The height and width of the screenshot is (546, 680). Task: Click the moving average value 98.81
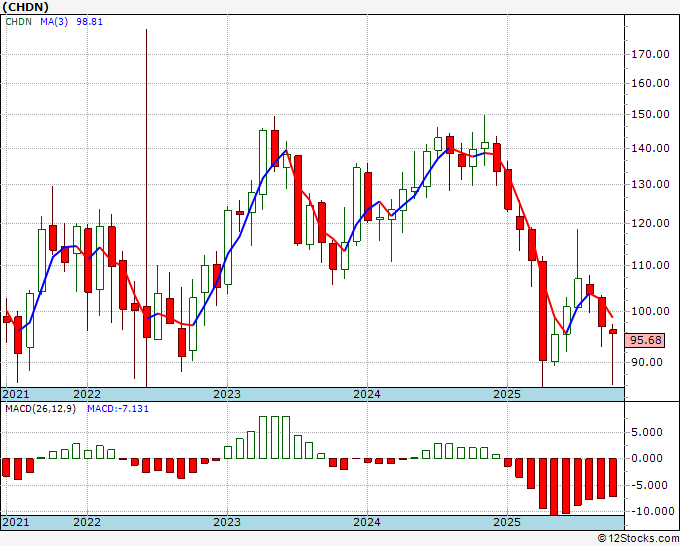click(x=89, y=21)
